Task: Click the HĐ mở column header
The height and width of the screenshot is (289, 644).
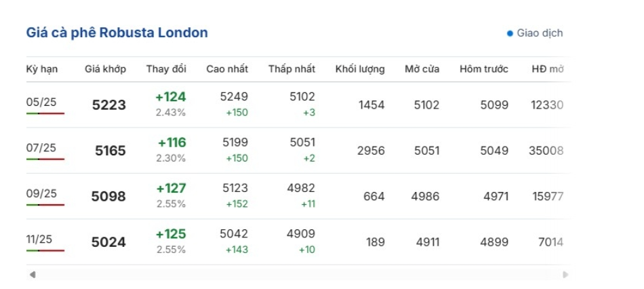Action: 548,69
